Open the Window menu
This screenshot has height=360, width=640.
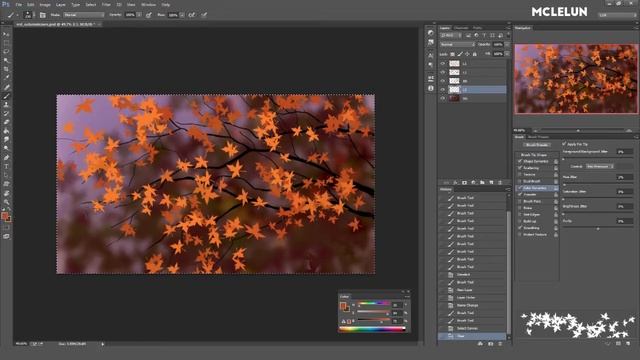tap(148, 4)
